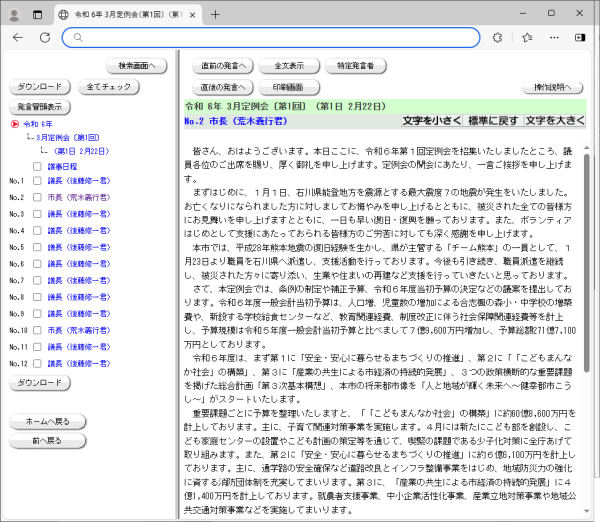Open No.1 議長(後藤修一君) link
The height and width of the screenshot is (522, 600).
[79, 181]
